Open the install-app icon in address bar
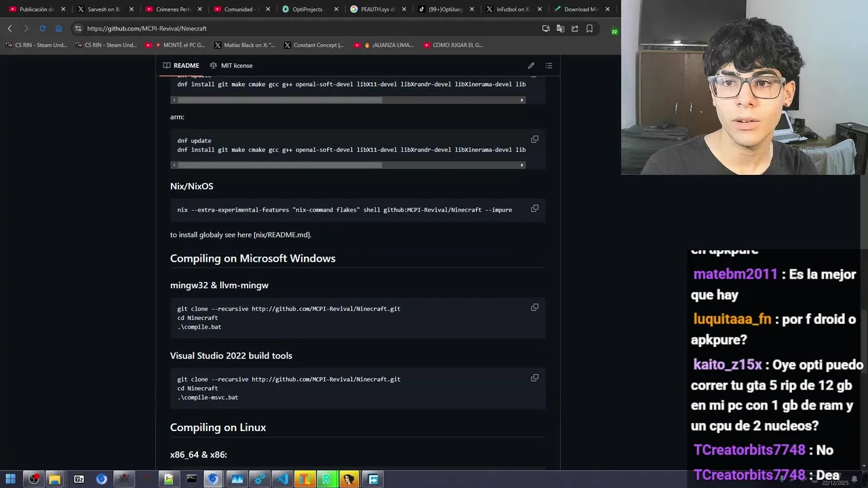The image size is (868, 488). click(546, 28)
